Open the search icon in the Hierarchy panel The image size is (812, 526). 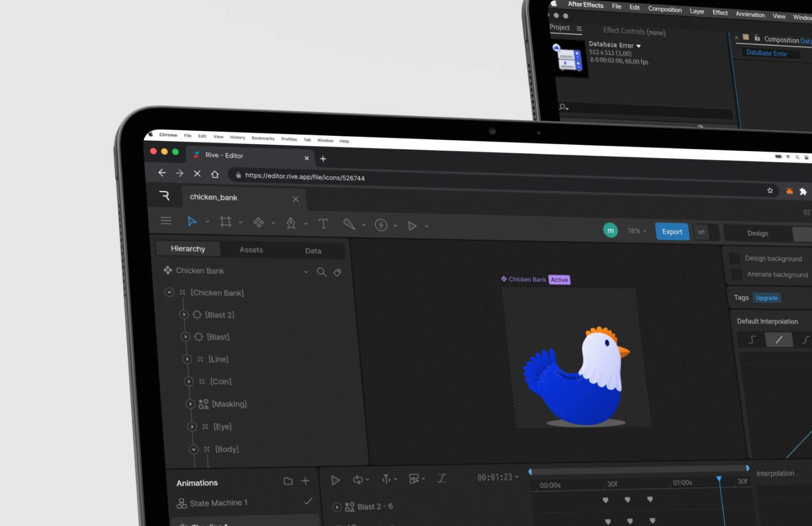(322, 272)
